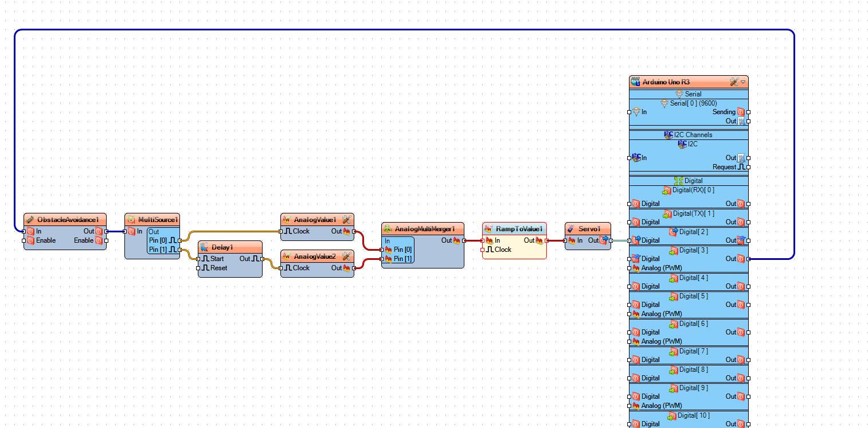
Task: Click the Digital[ 3 ] channel icon
Action: click(x=674, y=251)
